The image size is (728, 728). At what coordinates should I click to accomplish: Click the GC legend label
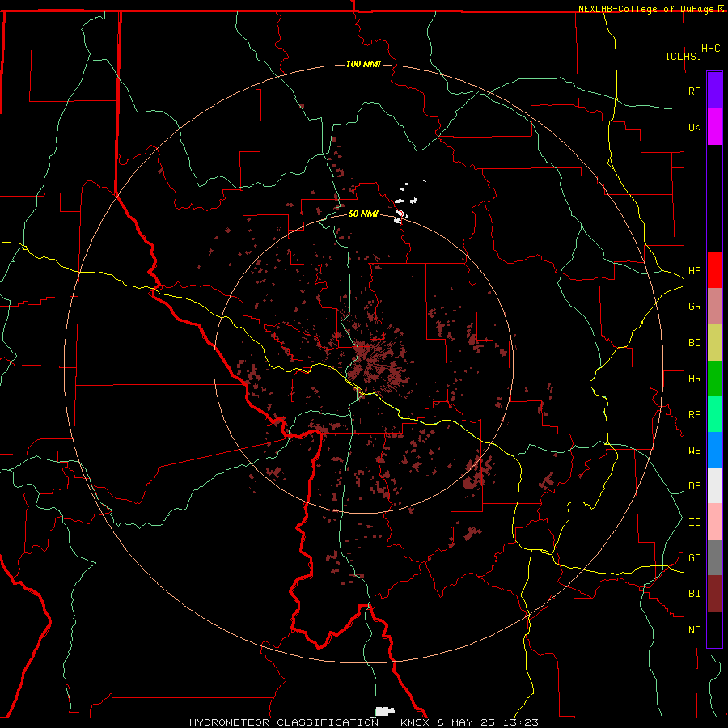694,558
